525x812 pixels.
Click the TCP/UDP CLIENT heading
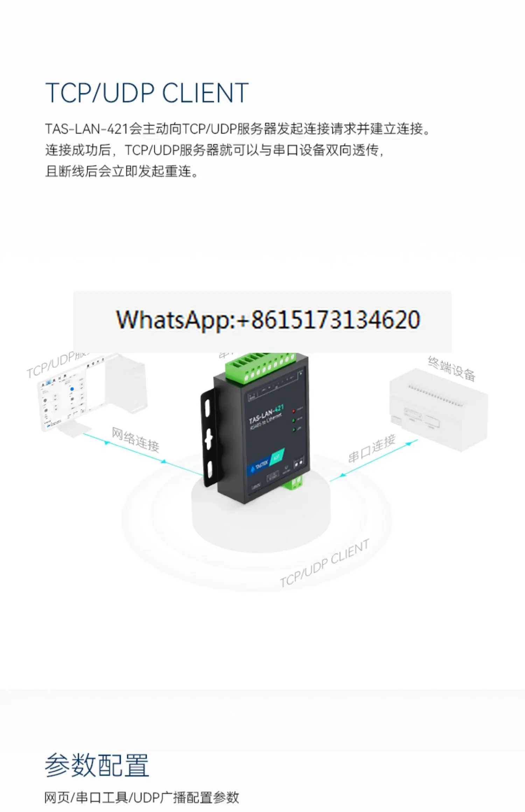(147, 93)
